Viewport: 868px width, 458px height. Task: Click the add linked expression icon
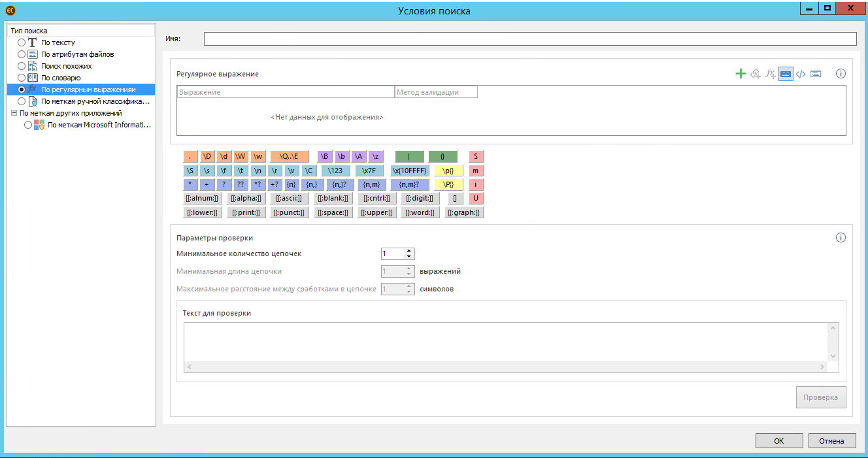[756, 74]
